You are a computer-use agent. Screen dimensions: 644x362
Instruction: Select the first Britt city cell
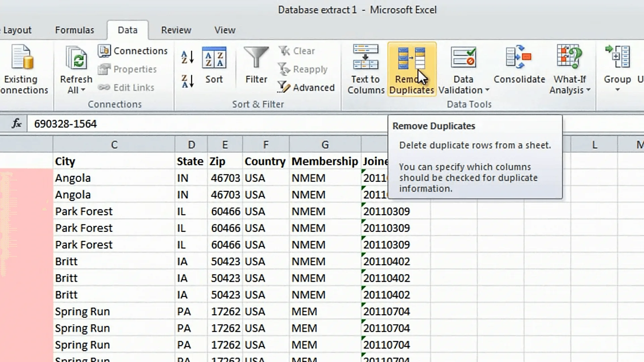click(x=114, y=261)
